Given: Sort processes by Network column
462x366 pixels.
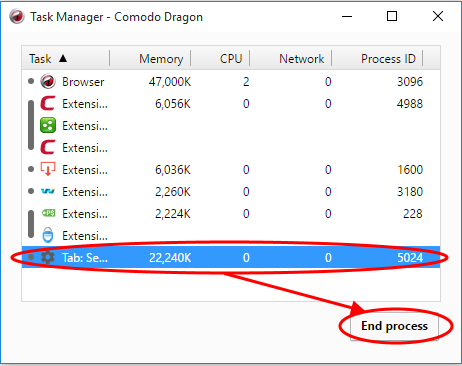Looking at the screenshot, I should click(301, 59).
